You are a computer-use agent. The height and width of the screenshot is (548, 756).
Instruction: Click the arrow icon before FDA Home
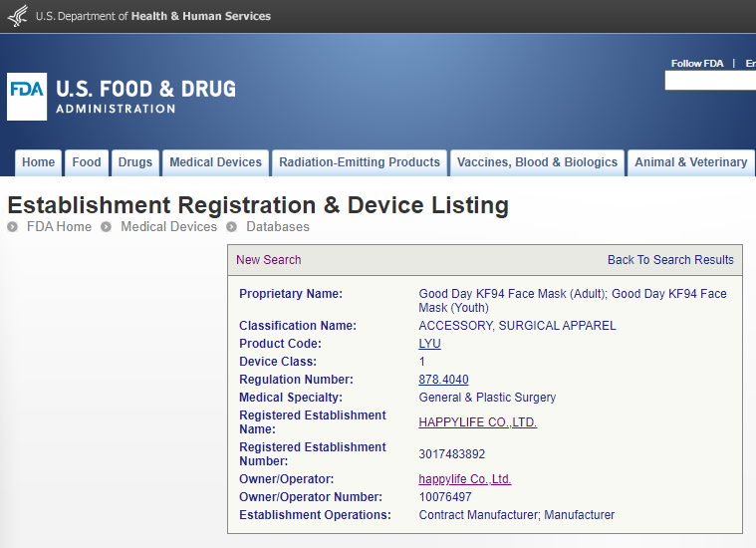point(13,227)
